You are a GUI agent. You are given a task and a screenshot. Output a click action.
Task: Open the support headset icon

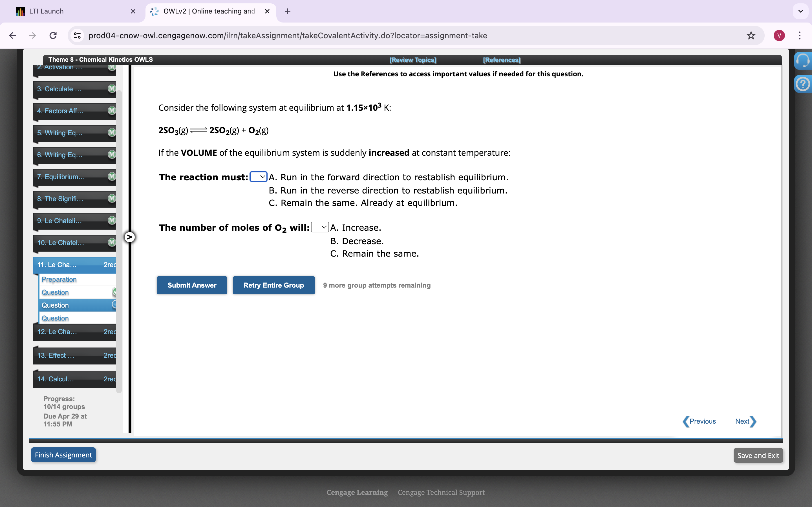coord(803,60)
